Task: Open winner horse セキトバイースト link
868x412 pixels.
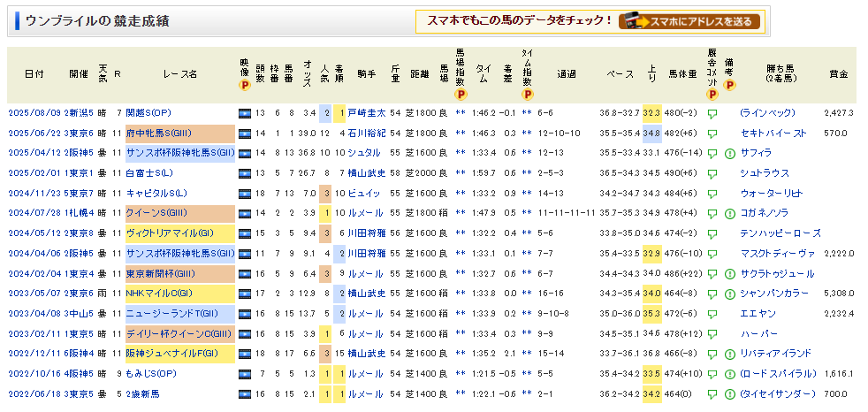Action: (773, 134)
